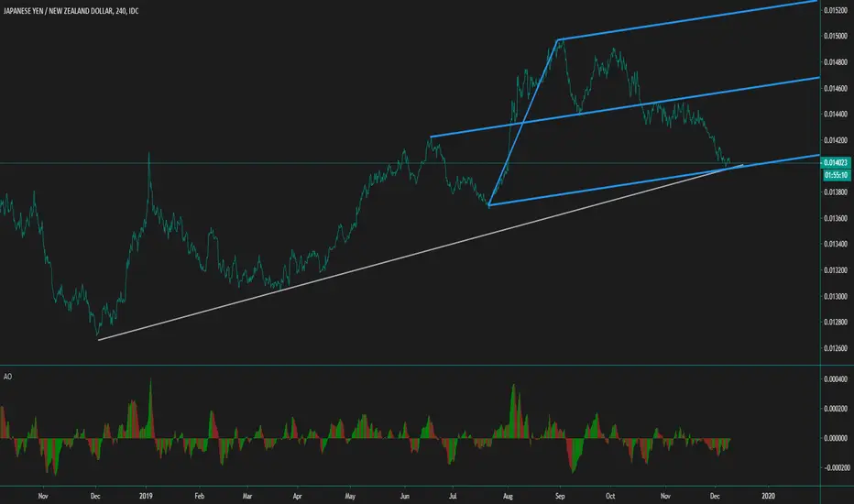Click the May label on time axis

point(350,496)
